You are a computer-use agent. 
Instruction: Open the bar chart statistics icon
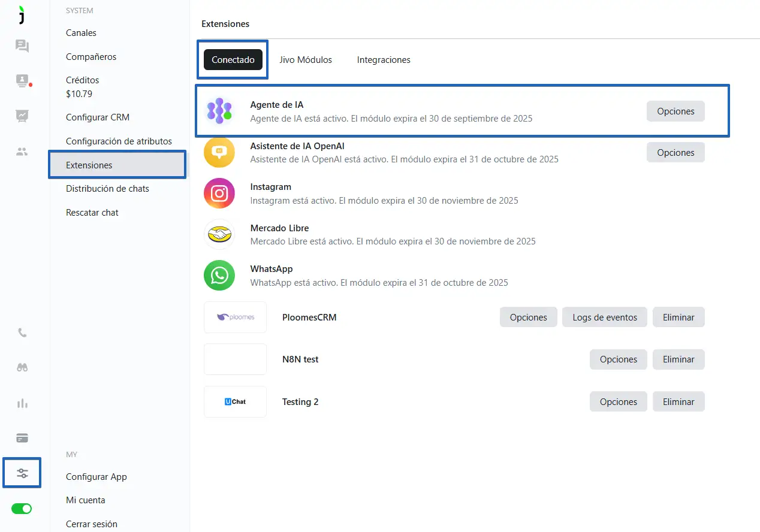point(22,403)
